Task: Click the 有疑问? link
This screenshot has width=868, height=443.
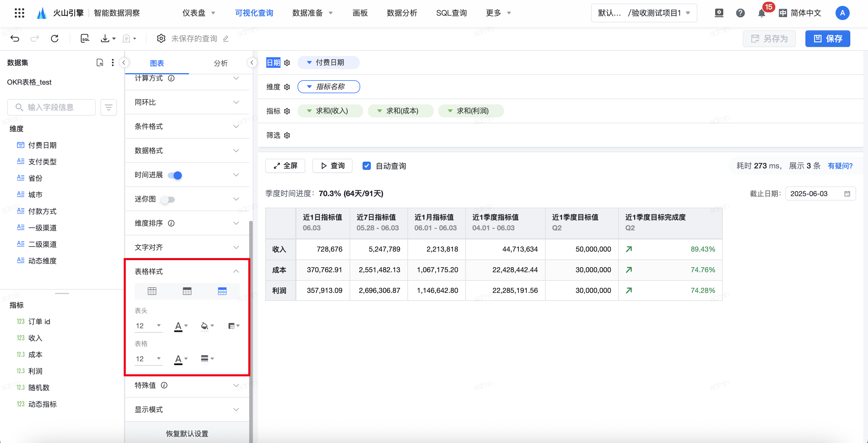Action: 840,166
